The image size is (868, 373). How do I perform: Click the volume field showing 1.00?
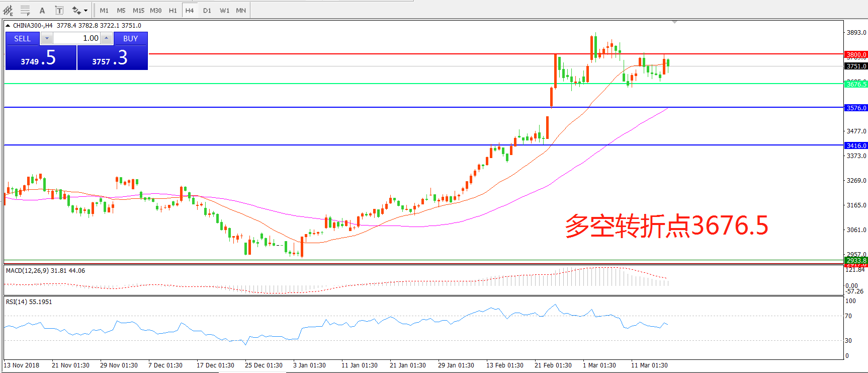click(77, 38)
